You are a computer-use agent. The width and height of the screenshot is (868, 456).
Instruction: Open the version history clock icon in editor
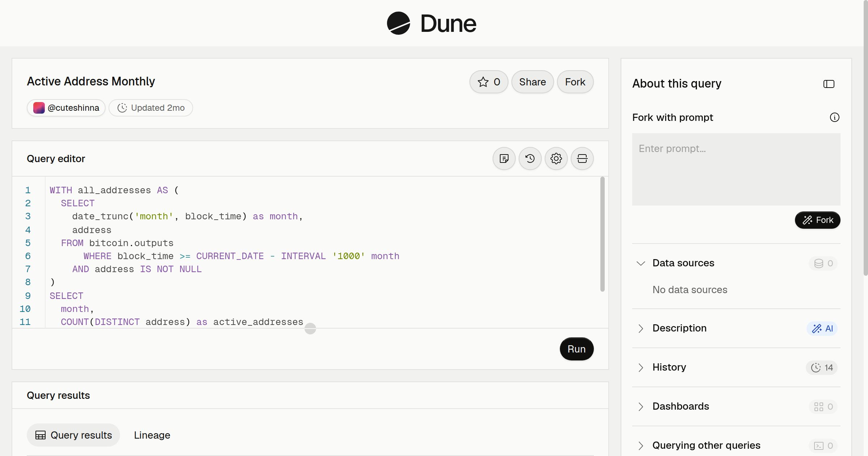coord(530,159)
